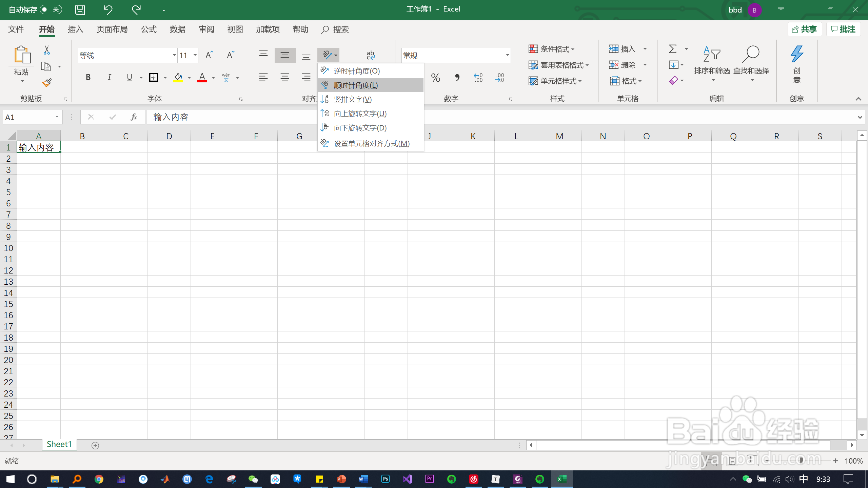868x488 pixels.
Task: Click the percent style icon
Action: (x=435, y=78)
